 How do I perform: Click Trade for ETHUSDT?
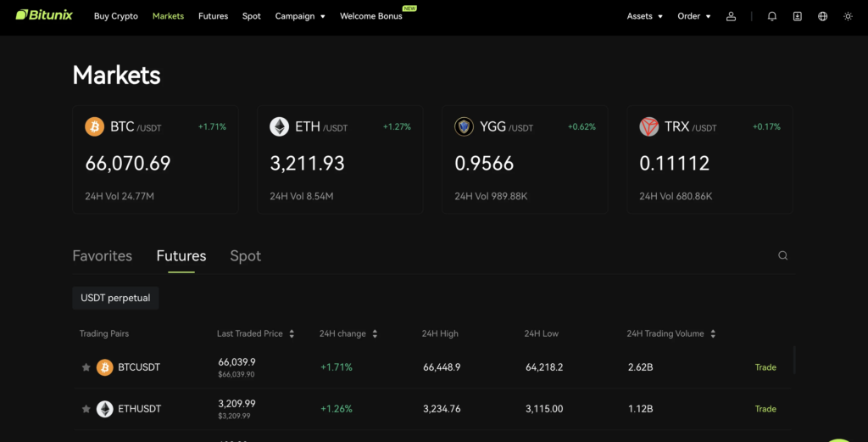click(765, 409)
